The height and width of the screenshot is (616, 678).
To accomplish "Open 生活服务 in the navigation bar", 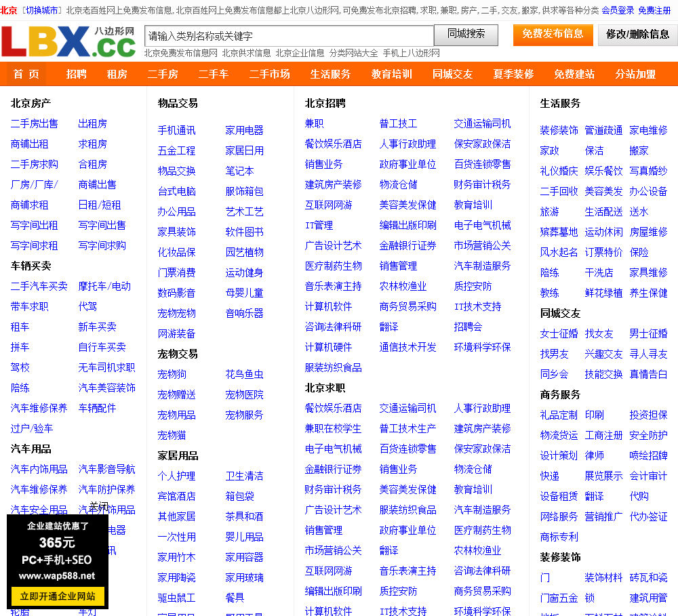I will point(330,74).
